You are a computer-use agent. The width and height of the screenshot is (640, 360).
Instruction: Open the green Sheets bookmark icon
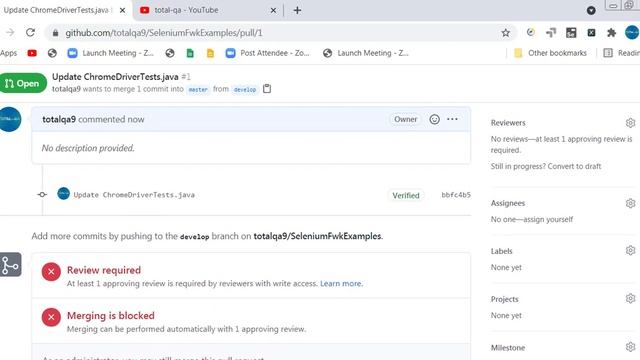pyautogui.click(x=190, y=53)
